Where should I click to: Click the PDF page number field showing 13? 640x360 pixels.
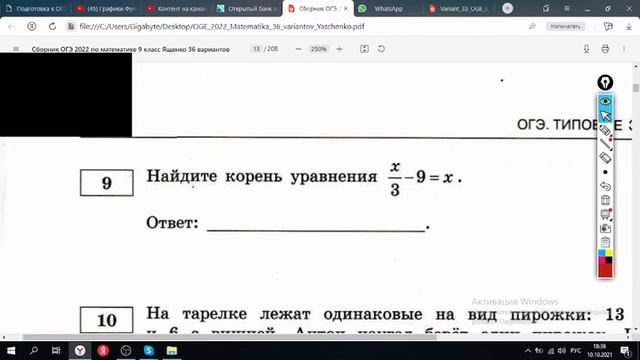[x=256, y=49]
